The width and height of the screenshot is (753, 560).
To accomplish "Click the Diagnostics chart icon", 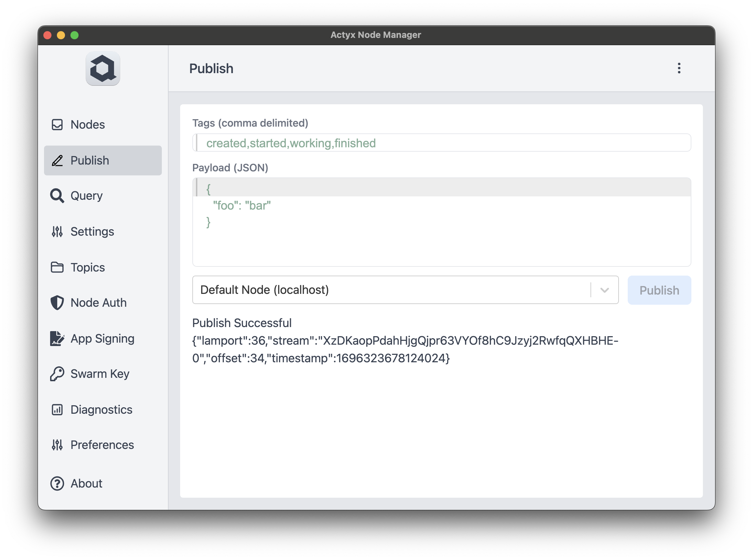I will (57, 409).
